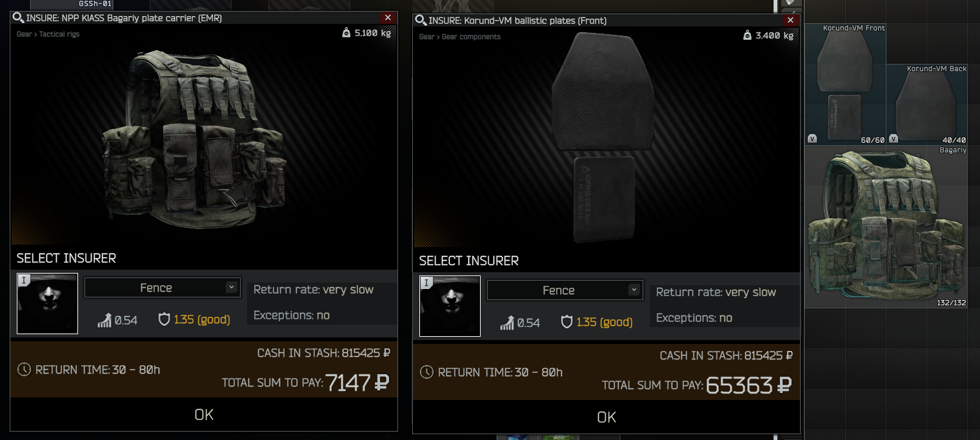Open Tactical rigs breadcrumb category
Image resolution: width=980 pixels, height=440 pixels.
click(59, 34)
